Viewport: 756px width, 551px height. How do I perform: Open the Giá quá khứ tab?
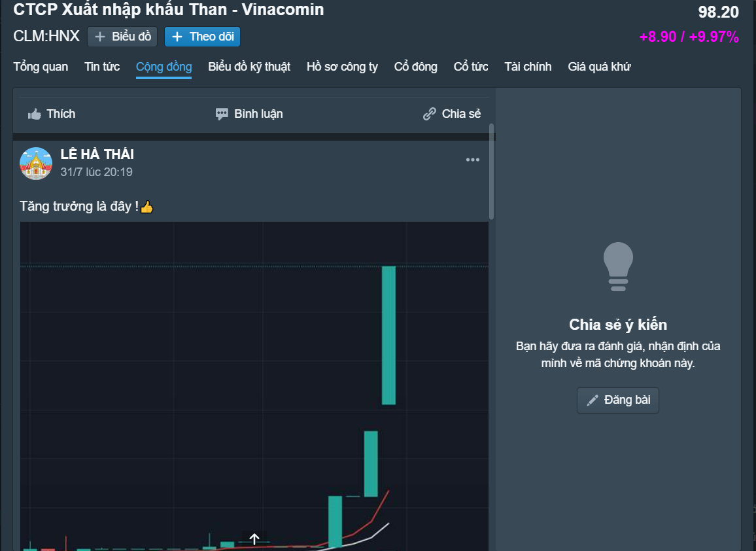click(599, 67)
